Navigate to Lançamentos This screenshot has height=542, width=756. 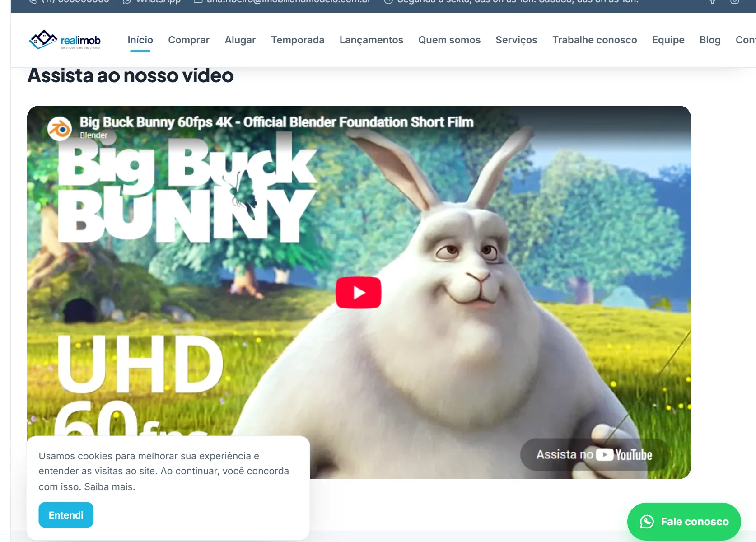point(371,40)
